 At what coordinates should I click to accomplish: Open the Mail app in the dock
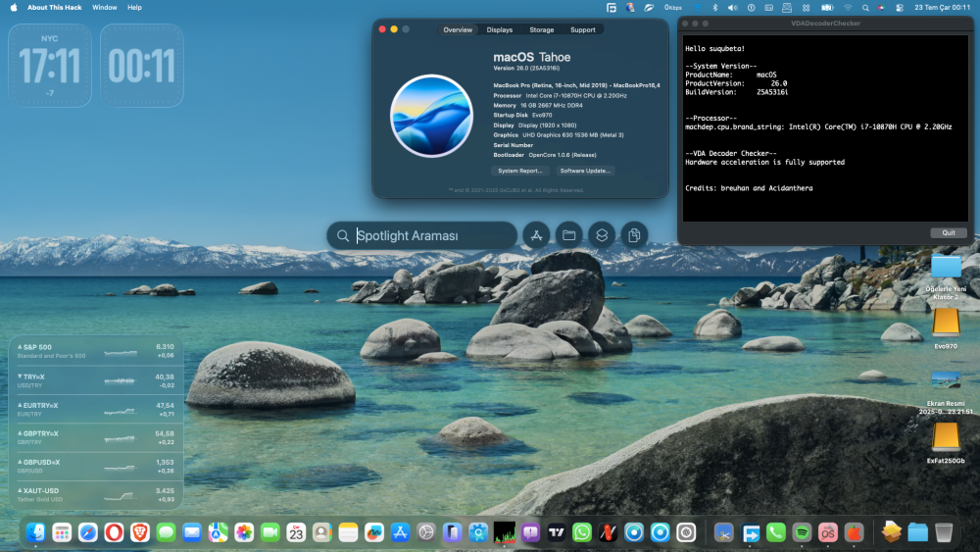coord(192,532)
